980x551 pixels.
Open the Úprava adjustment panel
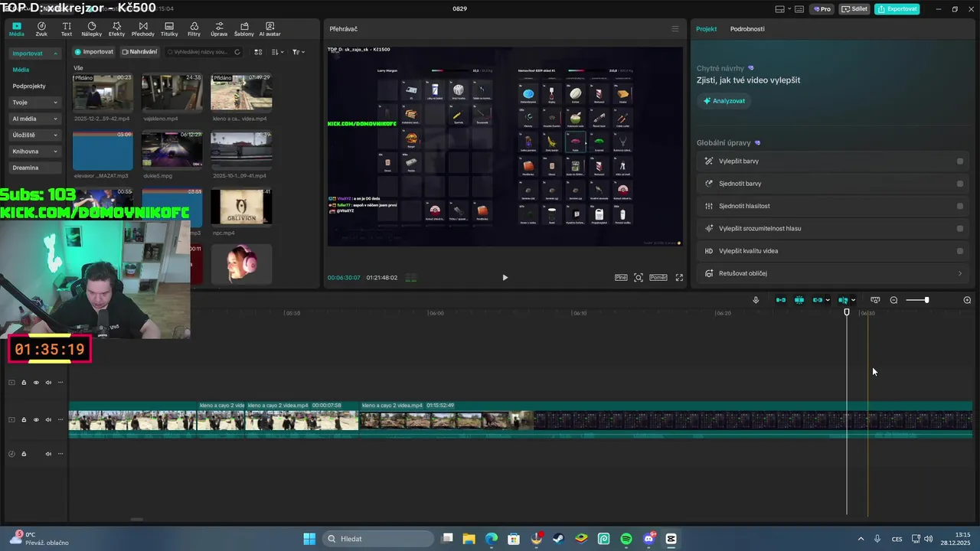click(219, 29)
